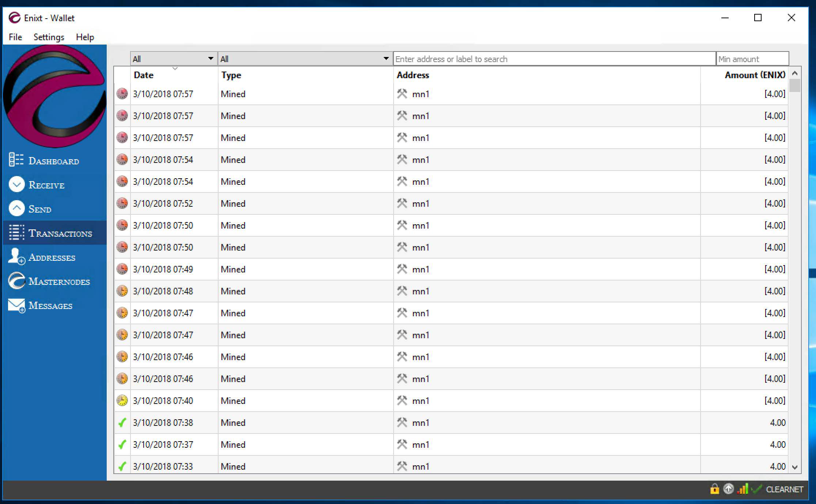Image resolution: width=816 pixels, height=504 pixels.
Task: Click the scrollbar up arrow
Action: (794, 73)
